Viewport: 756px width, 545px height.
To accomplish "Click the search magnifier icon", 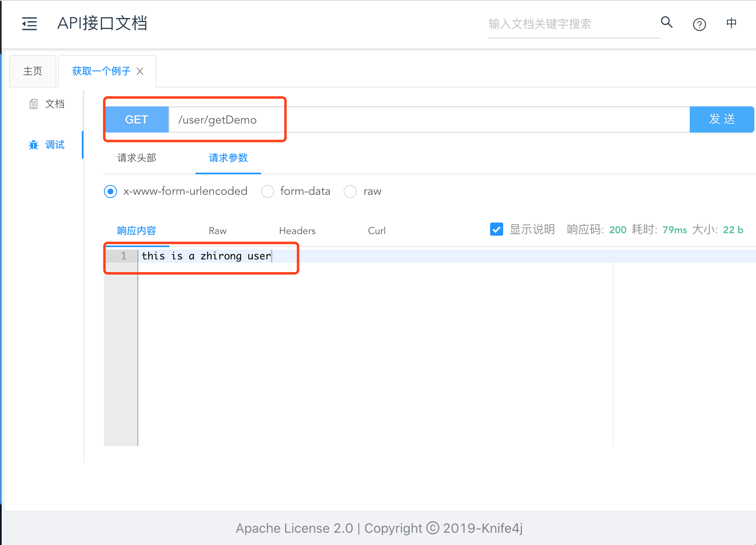I will coord(666,23).
